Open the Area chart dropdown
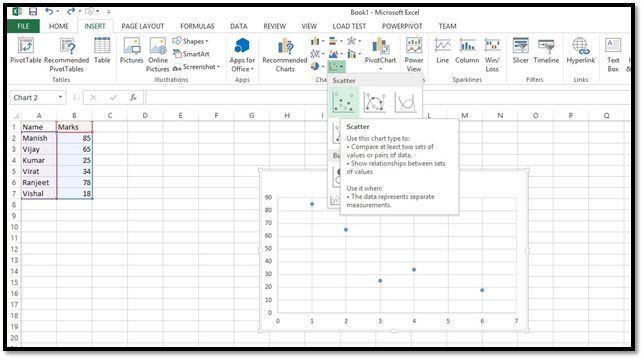 (x=336, y=54)
